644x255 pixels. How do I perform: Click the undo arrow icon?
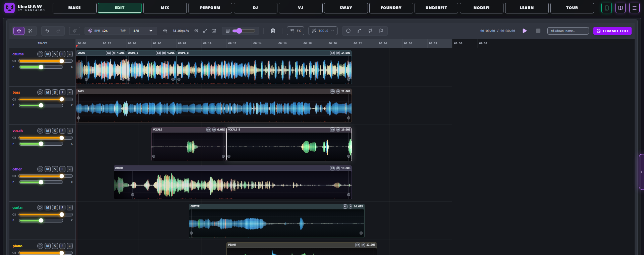(x=47, y=31)
